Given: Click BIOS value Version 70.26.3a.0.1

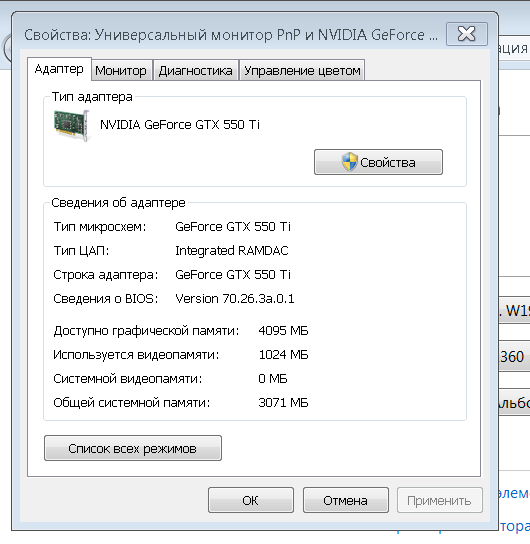Looking at the screenshot, I should (x=235, y=299).
